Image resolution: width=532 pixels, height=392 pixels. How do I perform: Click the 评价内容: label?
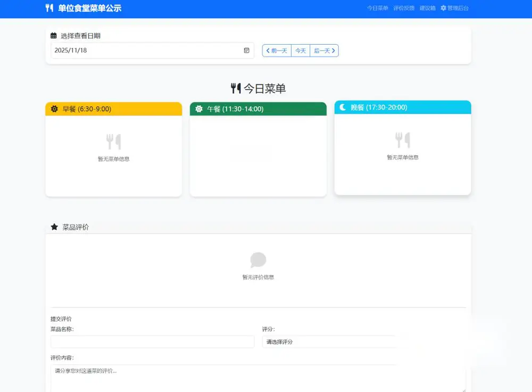point(62,358)
